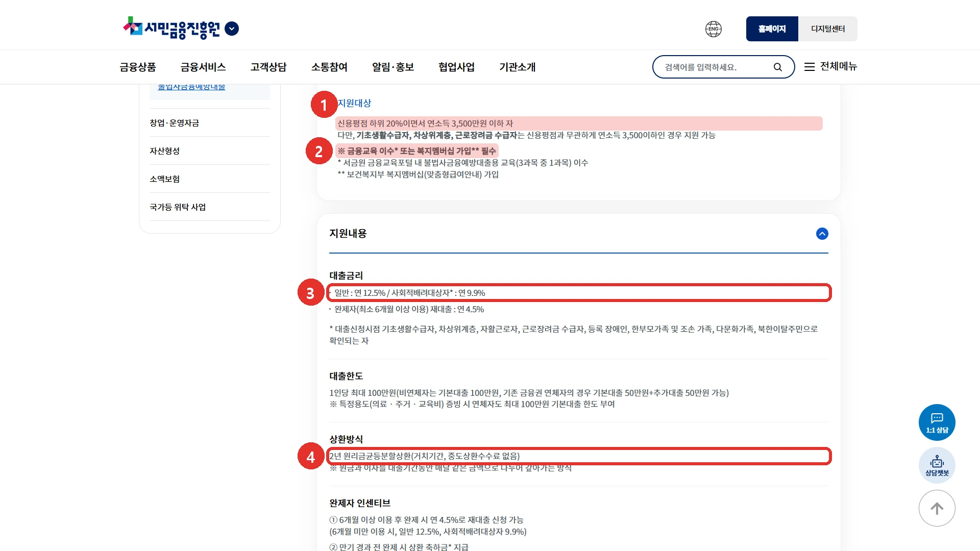Click the 완제자 인센티브 heading

(360, 503)
